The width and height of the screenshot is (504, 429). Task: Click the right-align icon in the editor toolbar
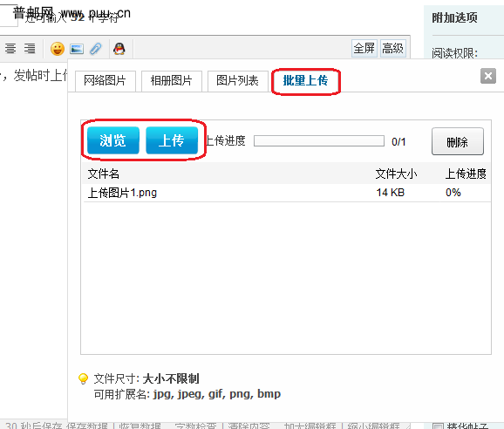point(30,49)
